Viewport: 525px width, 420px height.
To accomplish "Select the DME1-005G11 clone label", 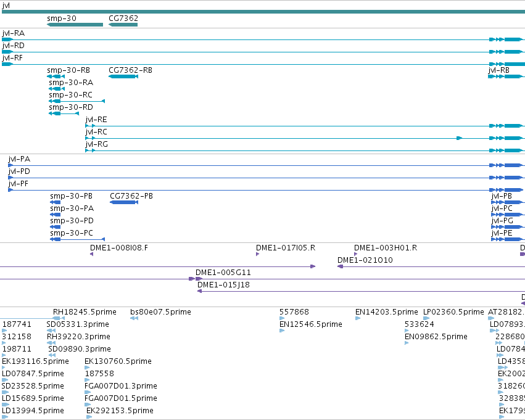I will (223, 273).
